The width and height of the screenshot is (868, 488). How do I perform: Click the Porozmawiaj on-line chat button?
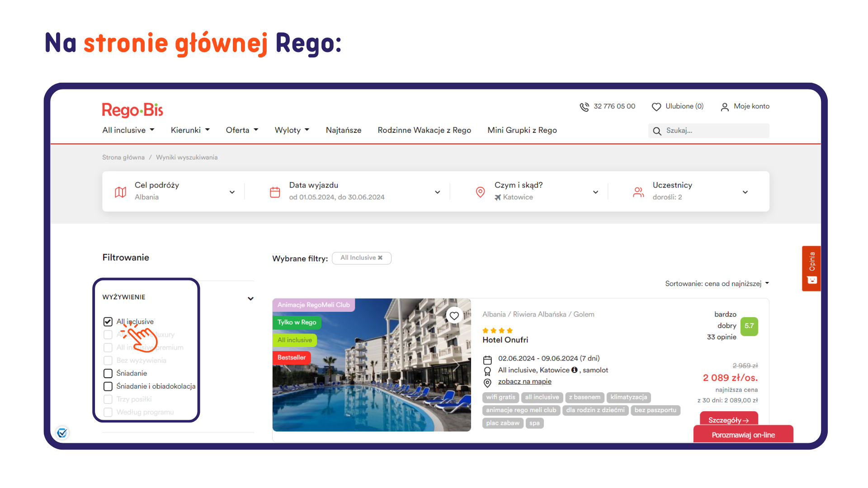tap(743, 435)
